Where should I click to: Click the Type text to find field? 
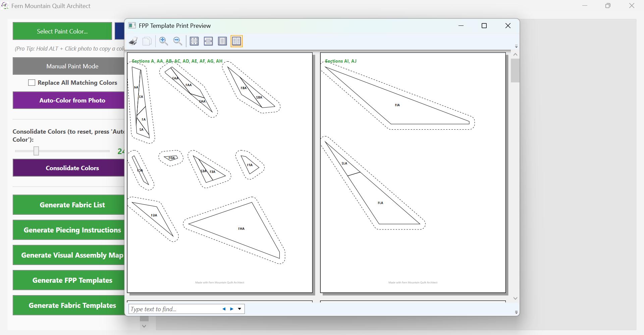(x=174, y=309)
